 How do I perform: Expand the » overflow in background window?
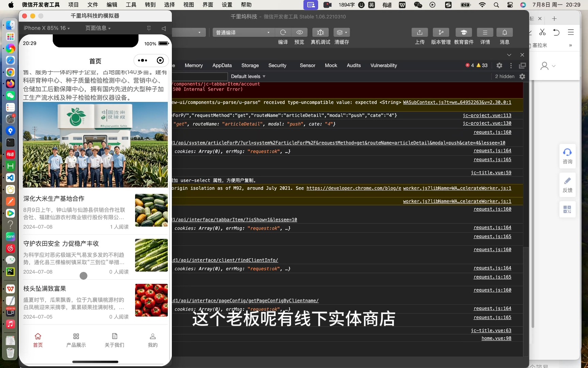pos(571,45)
